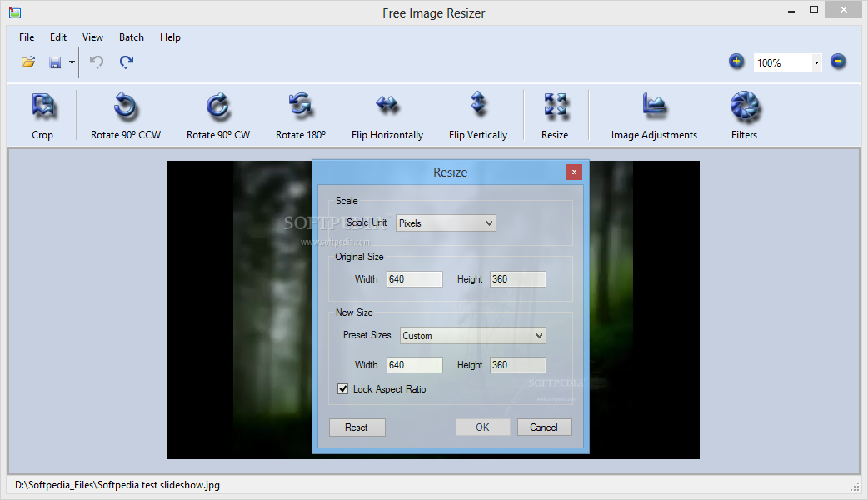Cancel the Resize dialog

(x=544, y=427)
